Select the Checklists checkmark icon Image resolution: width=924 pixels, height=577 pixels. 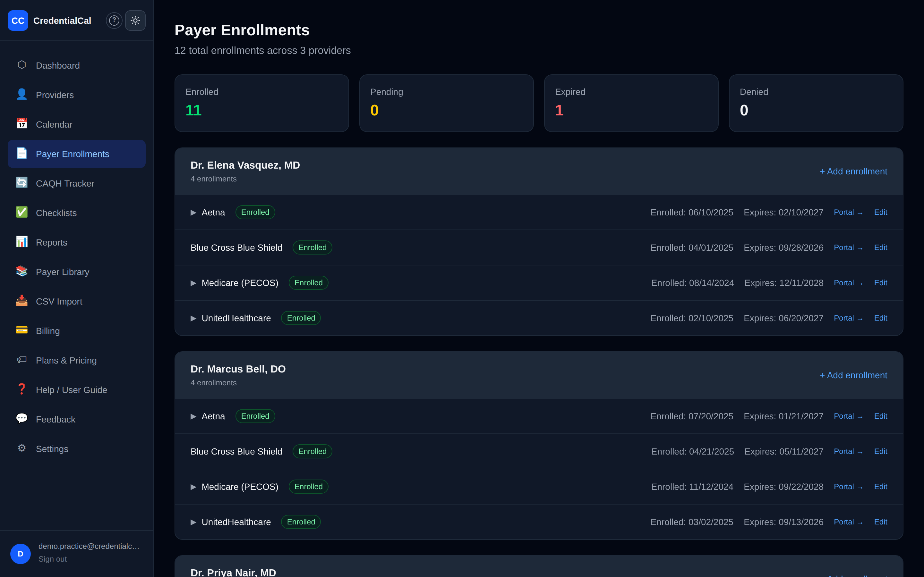(22, 212)
